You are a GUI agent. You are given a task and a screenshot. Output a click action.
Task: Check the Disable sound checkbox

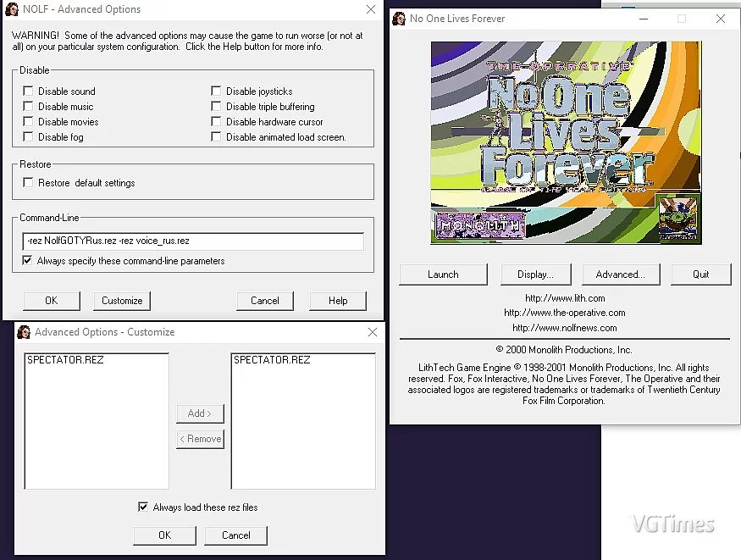click(x=28, y=91)
